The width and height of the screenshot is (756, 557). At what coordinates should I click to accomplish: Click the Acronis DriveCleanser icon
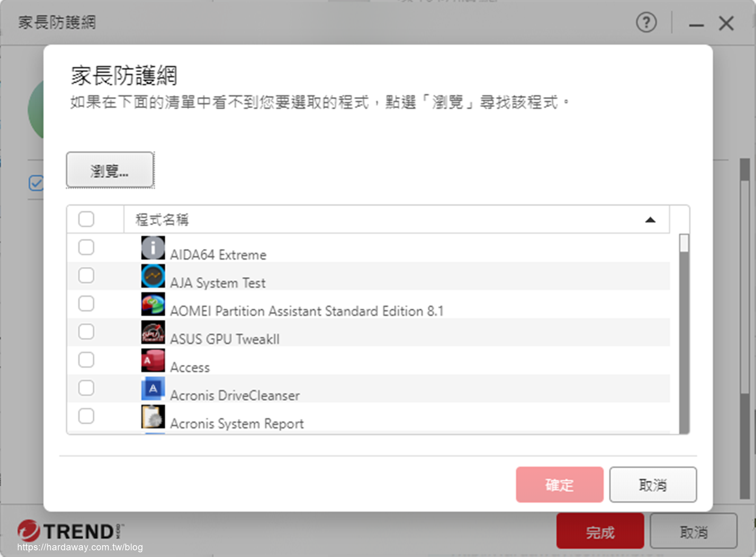click(153, 388)
